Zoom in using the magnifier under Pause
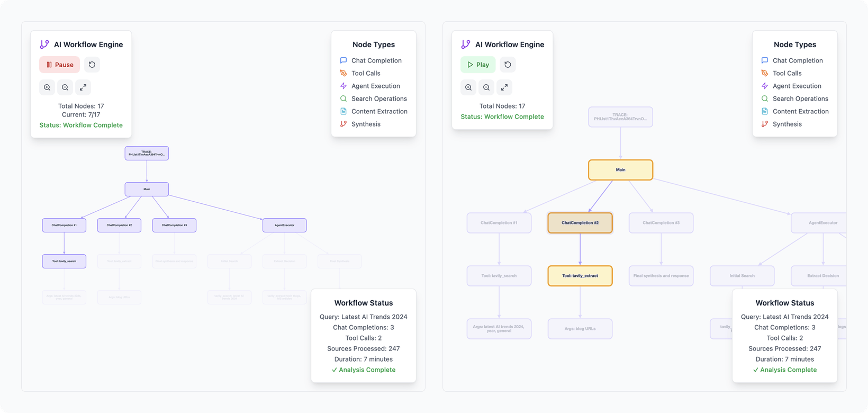 (47, 87)
